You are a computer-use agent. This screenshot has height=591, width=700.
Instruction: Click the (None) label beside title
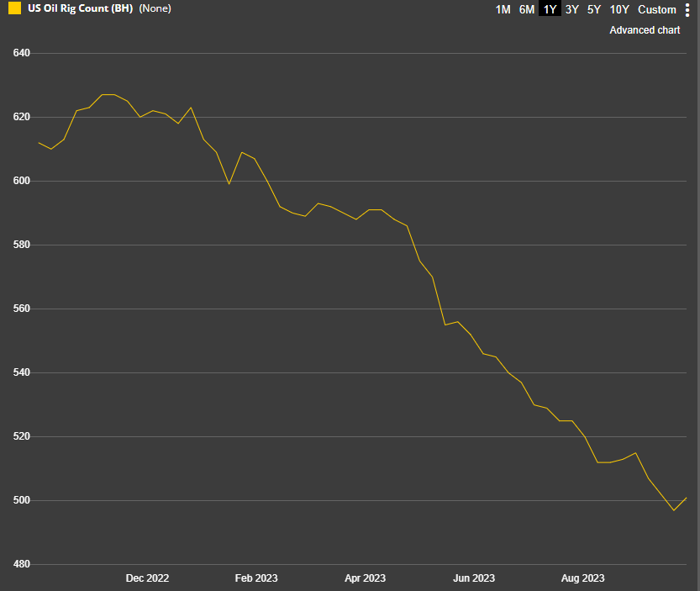click(x=155, y=8)
